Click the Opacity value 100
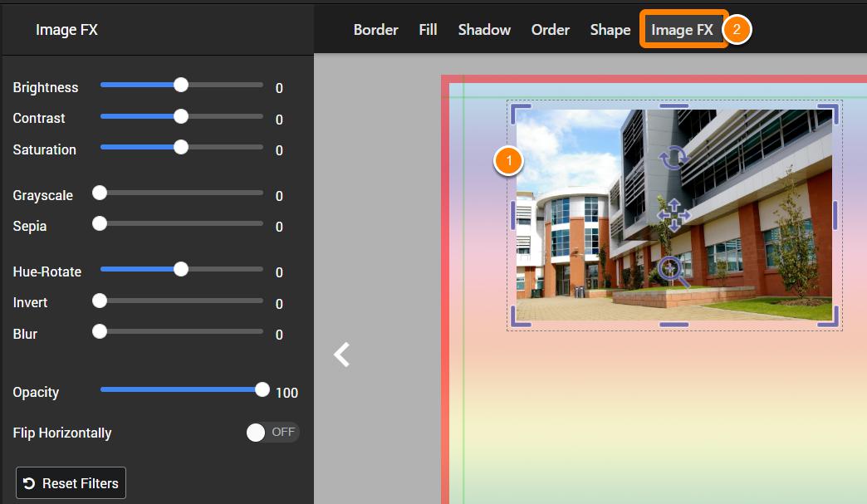 coord(287,393)
